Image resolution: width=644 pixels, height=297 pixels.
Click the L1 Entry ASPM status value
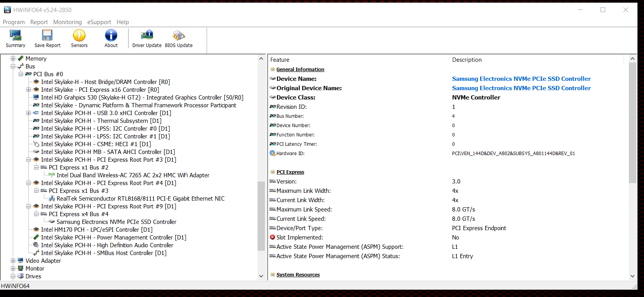462,256
